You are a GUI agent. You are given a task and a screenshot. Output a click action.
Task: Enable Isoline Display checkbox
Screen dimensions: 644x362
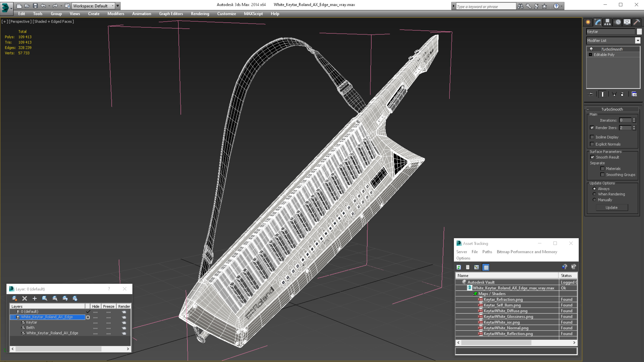(592, 137)
